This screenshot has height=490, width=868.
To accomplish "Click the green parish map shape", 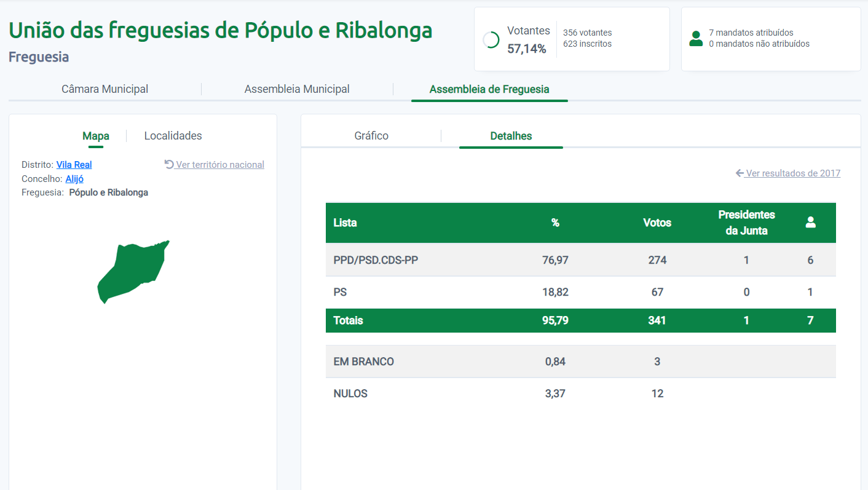I will pyautogui.click(x=132, y=270).
